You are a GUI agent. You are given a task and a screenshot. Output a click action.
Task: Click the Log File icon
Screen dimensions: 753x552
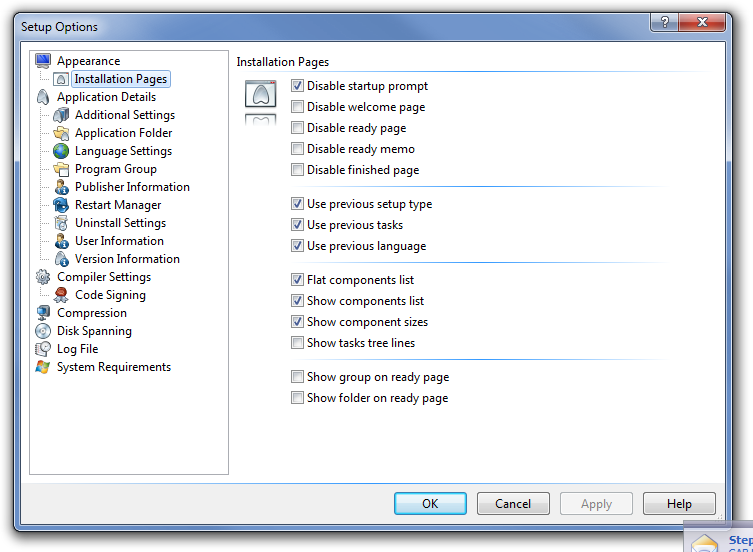coord(42,349)
